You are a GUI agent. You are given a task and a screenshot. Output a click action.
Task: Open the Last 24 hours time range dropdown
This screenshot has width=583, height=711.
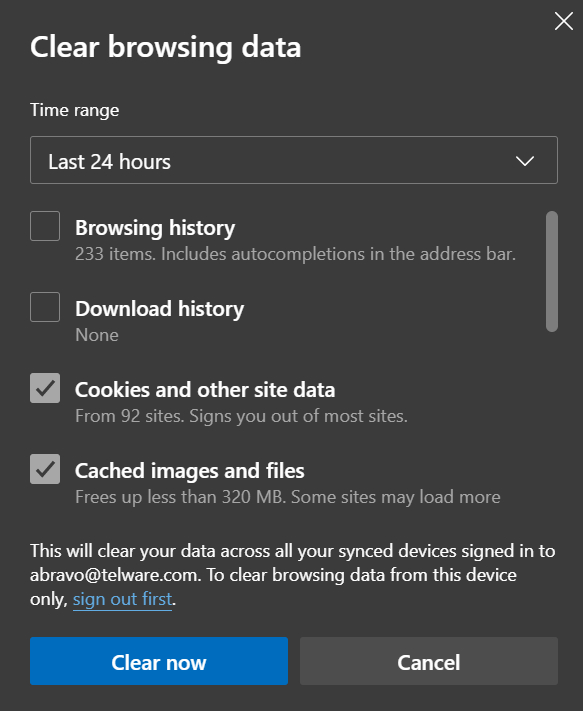pyautogui.click(x=294, y=160)
